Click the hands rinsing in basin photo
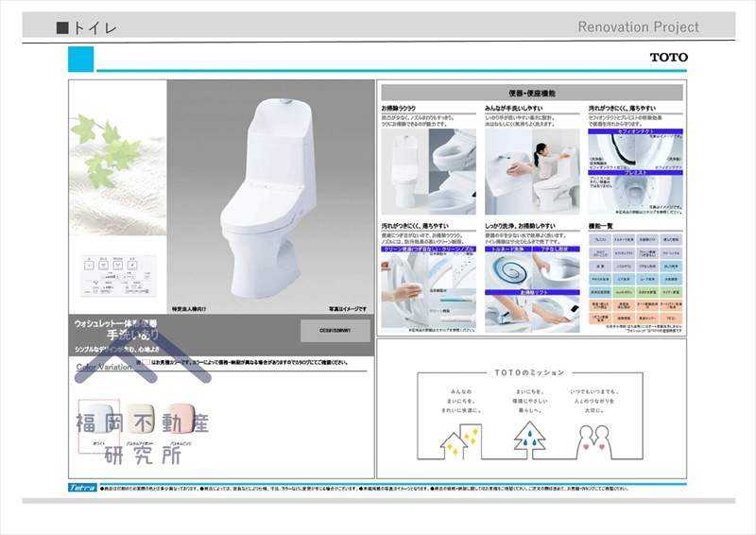This screenshot has height=535, width=756. (x=508, y=172)
